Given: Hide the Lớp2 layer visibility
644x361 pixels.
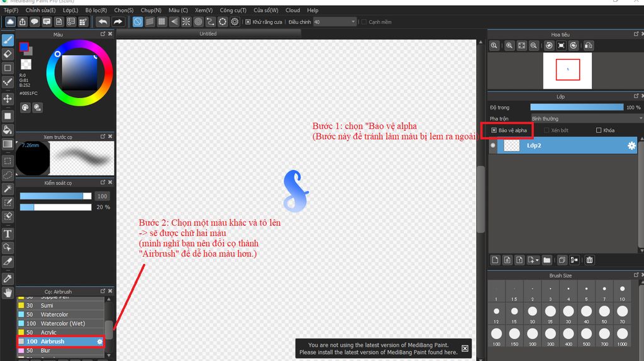Looking at the screenshot, I should [493, 145].
